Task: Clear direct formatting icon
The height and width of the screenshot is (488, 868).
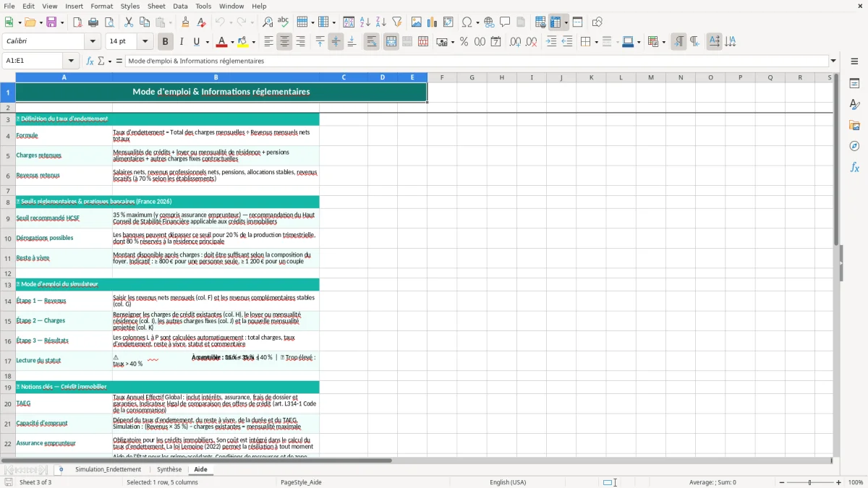Action: click(x=202, y=22)
